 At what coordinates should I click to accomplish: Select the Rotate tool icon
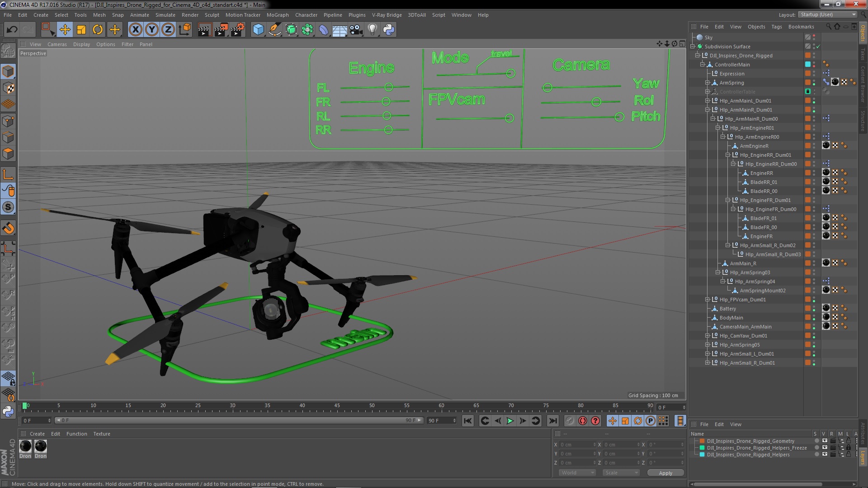coord(98,30)
